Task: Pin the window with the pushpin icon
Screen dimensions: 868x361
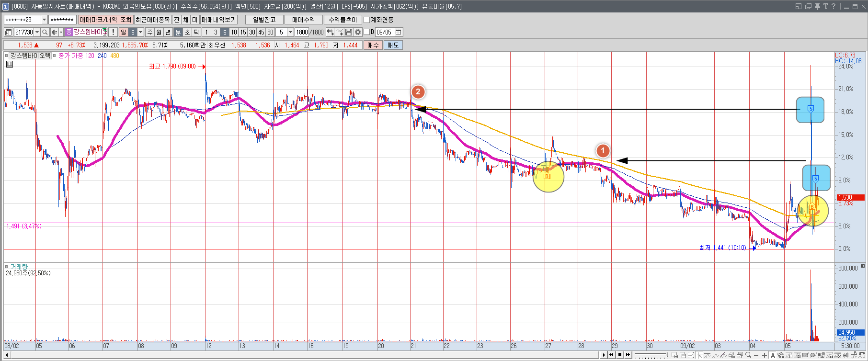Action: (x=818, y=6)
